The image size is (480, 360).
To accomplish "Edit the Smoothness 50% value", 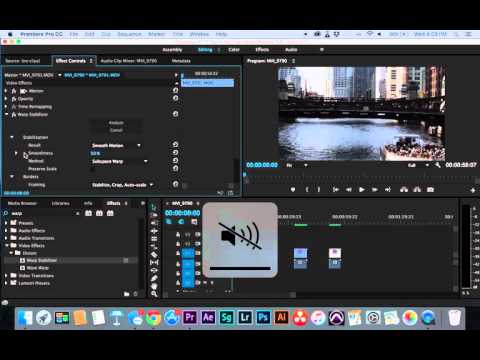I will pyautogui.click(x=95, y=153).
